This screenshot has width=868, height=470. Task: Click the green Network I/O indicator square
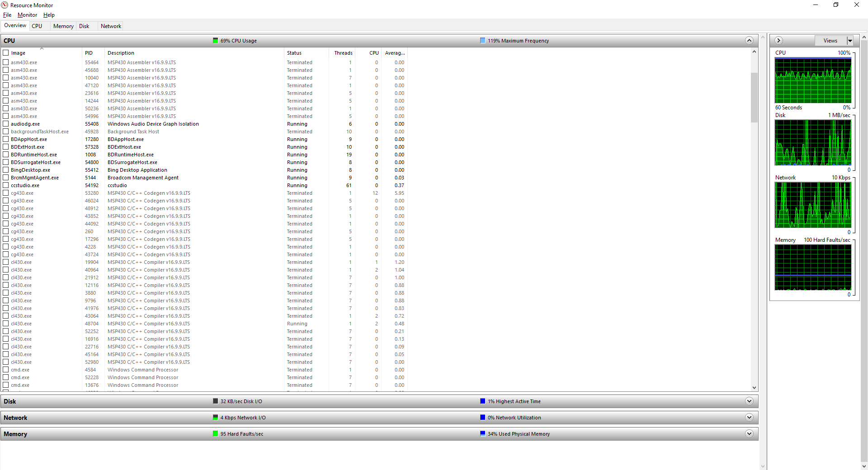[x=216, y=418]
